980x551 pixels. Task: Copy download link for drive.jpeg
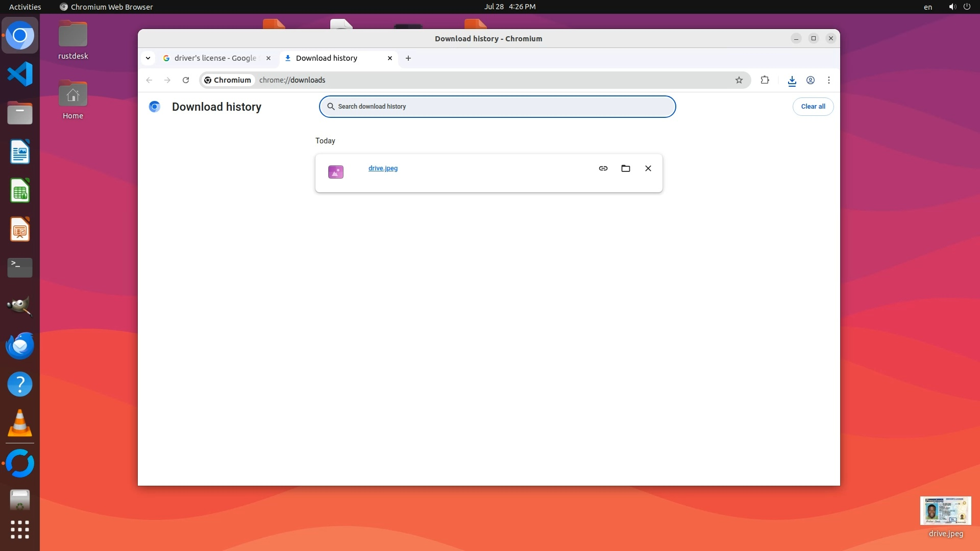[x=603, y=168]
